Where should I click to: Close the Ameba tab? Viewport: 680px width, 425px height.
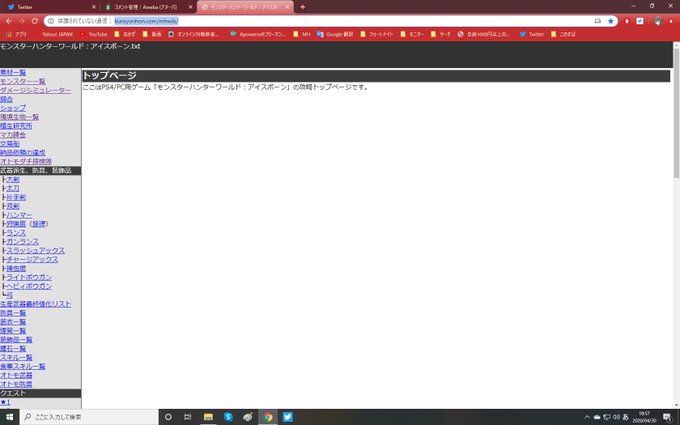point(190,7)
